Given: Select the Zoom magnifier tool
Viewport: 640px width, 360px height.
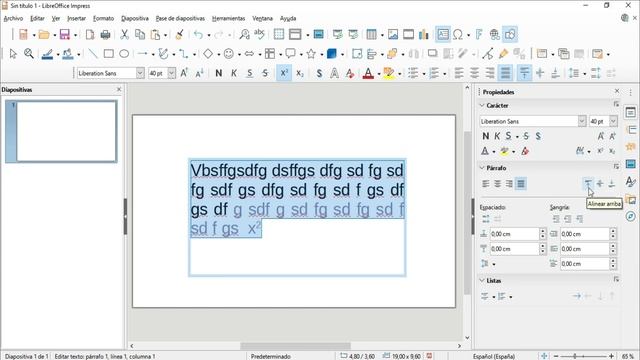Looking at the screenshot, I should tap(29, 53).
